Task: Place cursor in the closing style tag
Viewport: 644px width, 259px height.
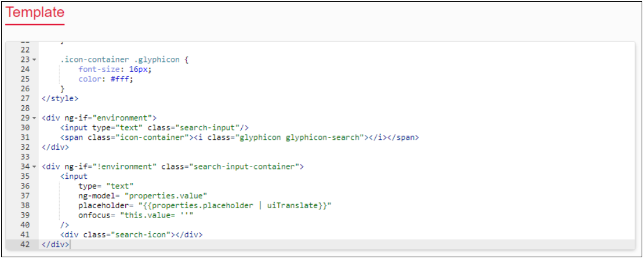Action: tap(60, 98)
